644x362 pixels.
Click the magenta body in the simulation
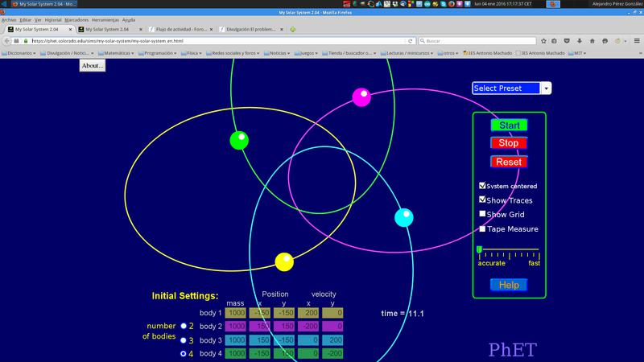pyautogui.click(x=361, y=97)
